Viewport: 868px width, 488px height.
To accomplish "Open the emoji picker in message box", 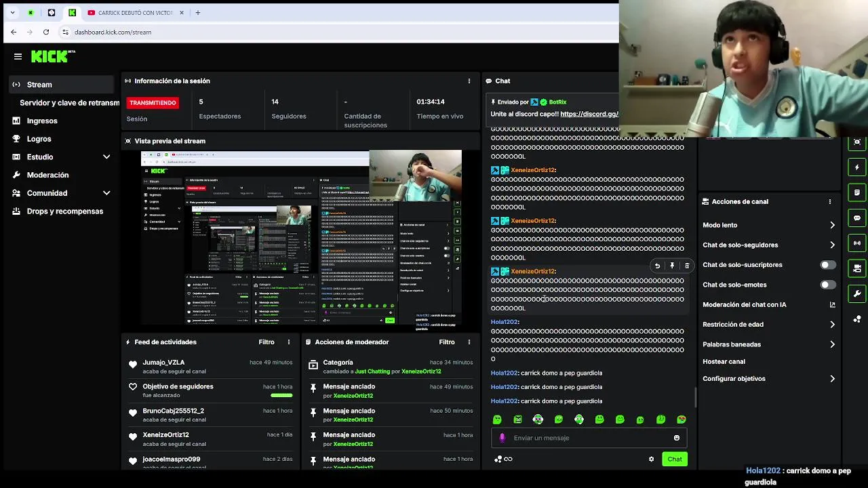I will click(x=677, y=438).
